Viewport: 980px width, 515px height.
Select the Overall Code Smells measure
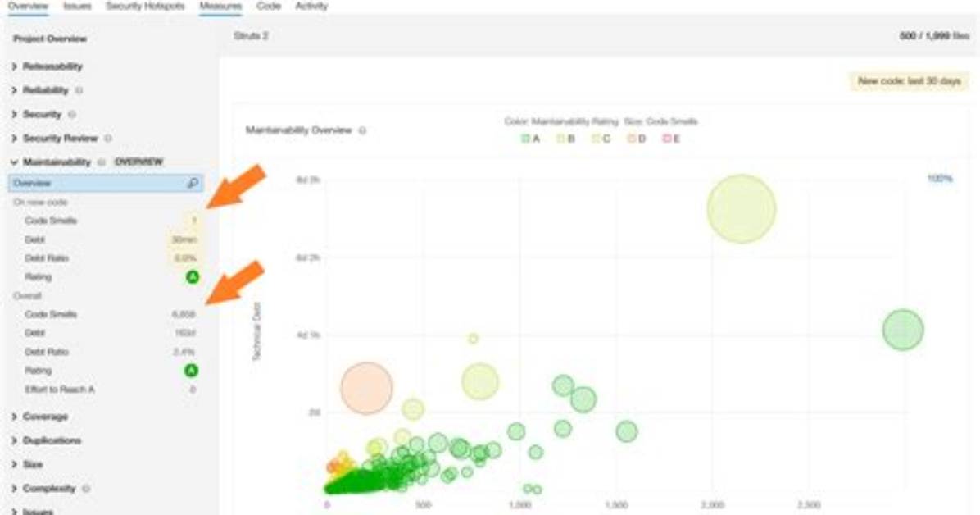pyautogui.click(x=51, y=314)
